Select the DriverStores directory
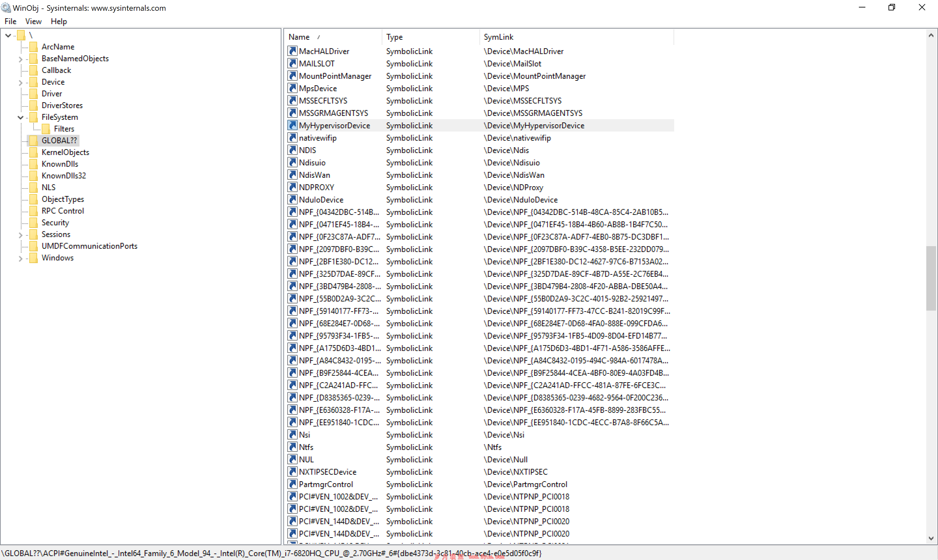938x560 pixels. point(62,105)
